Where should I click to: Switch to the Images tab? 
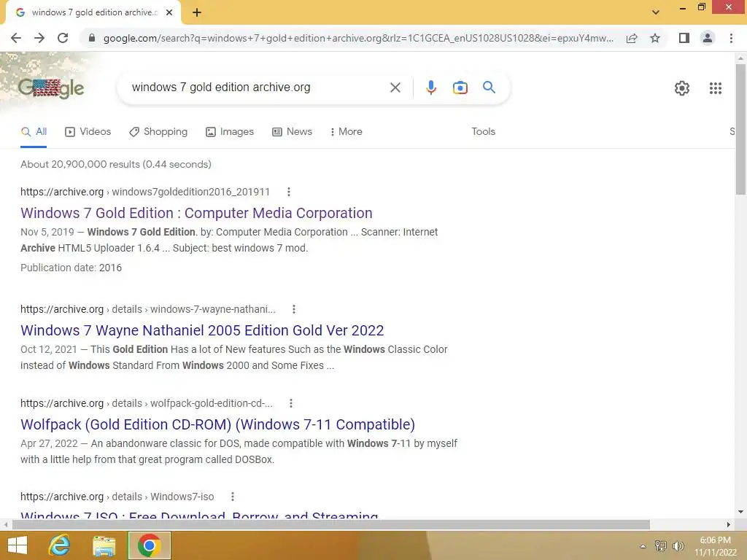pyautogui.click(x=230, y=132)
